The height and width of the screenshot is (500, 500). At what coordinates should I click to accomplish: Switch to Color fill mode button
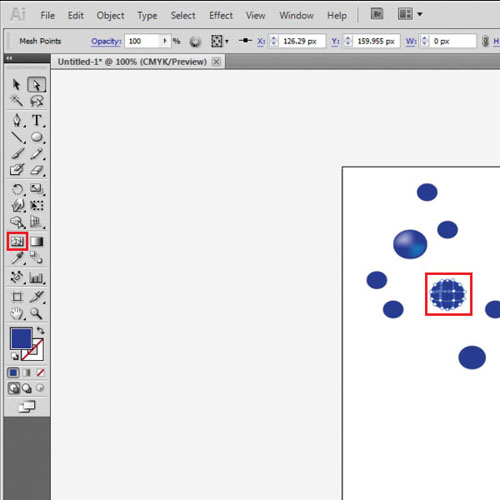click(x=13, y=372)
